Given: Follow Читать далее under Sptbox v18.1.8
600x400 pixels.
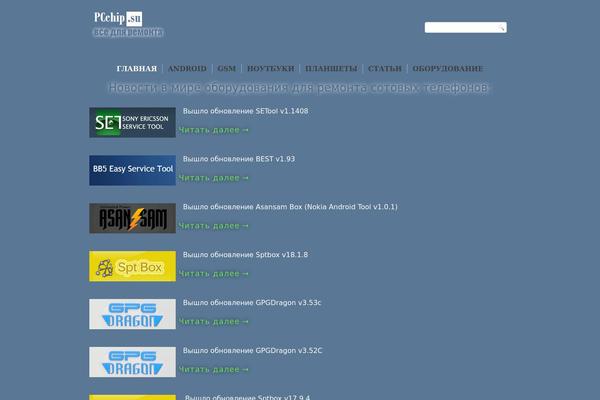Looking at the screenshot, I should (214, 274).
